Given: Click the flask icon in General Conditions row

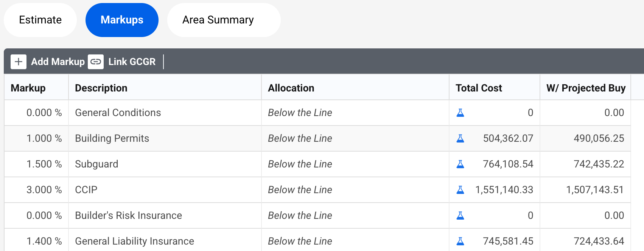Looking at the screenshot, I should point(460,113).
